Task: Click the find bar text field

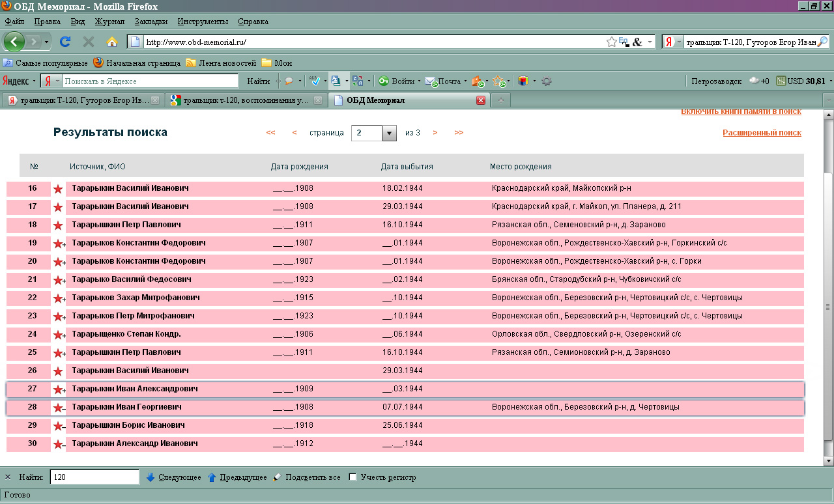Action: [x=94, y=477]
